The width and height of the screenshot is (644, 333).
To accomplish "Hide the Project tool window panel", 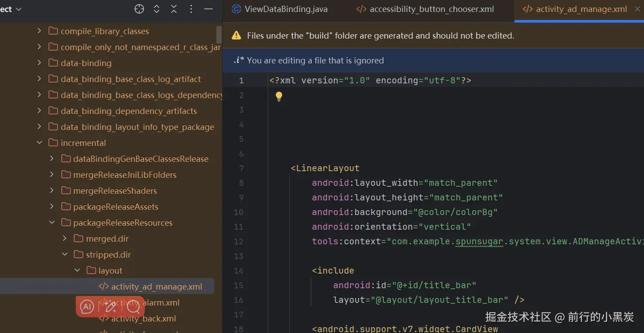I will click(x=208, y=9).
